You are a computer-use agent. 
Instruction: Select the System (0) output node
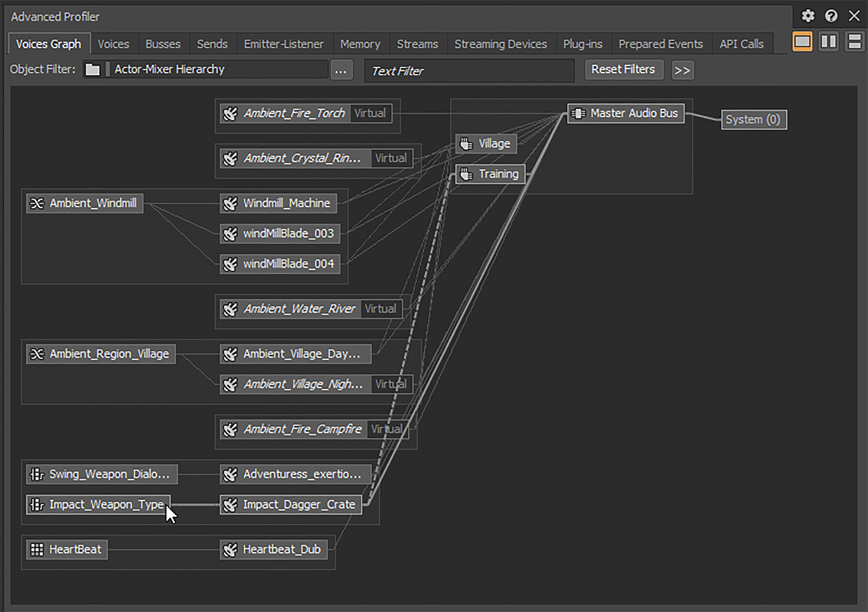pyautogui.click(x=752, y=119)
